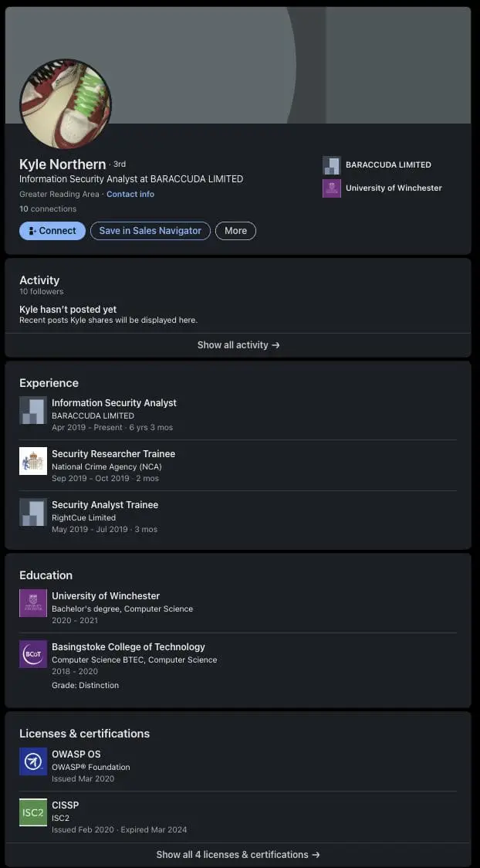The width and height of the screenshot is (480, 868).
Task: Select University of Winchester in header
Action: (x=394, y=188)
